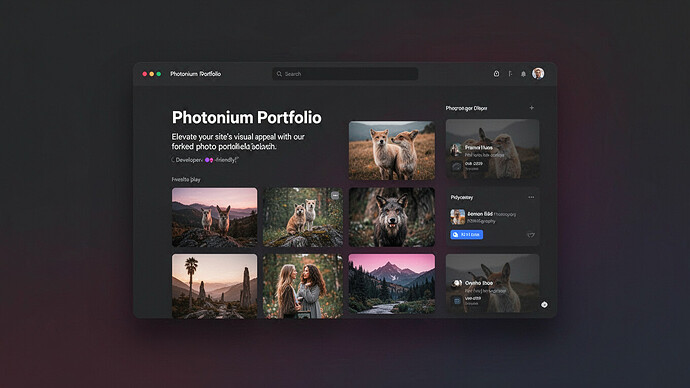Open the two foxes in field photo

coord(392,150)
